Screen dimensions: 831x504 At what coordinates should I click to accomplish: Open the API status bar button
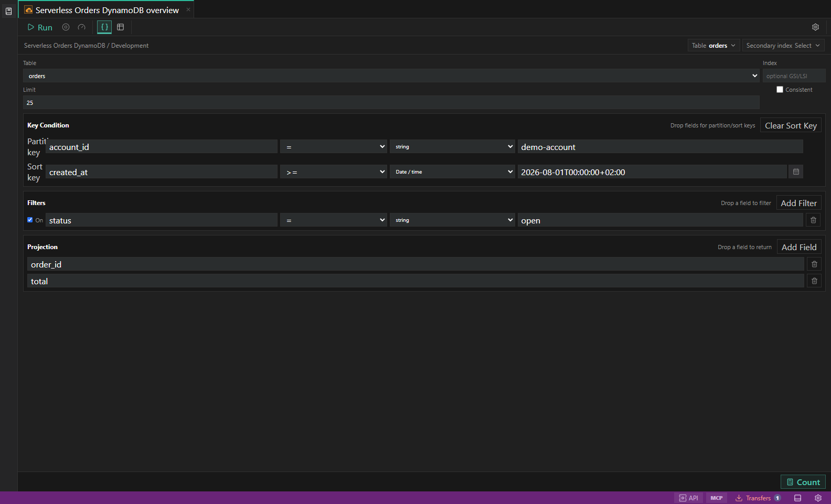[x=688, y=498]
